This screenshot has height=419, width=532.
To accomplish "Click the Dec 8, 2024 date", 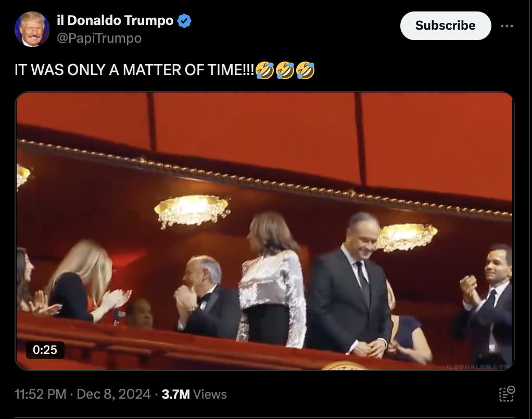I will point(113,394).
